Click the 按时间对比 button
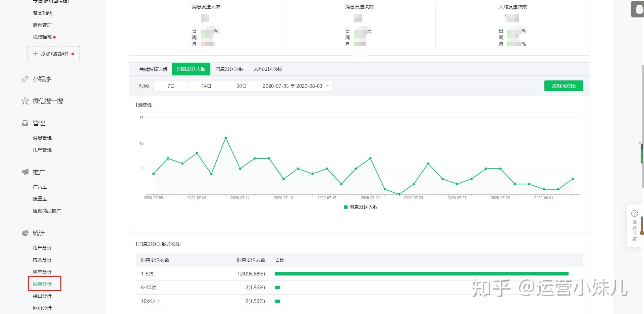The height and width of the screenshot is (314, 644). click(563, 86)
